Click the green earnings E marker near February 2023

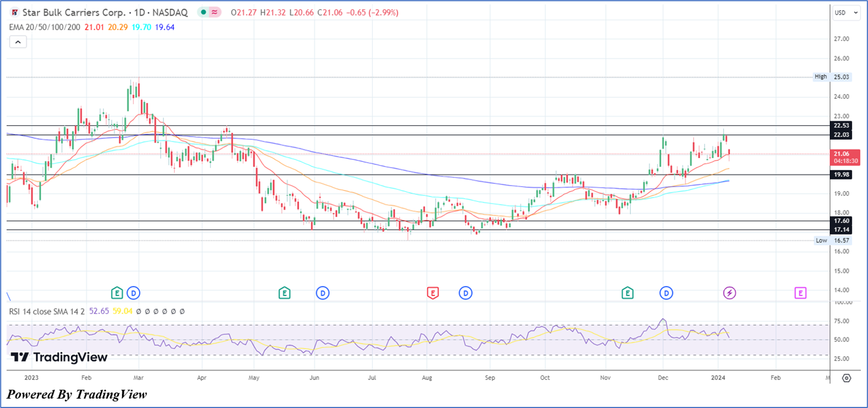coord(117,293)
